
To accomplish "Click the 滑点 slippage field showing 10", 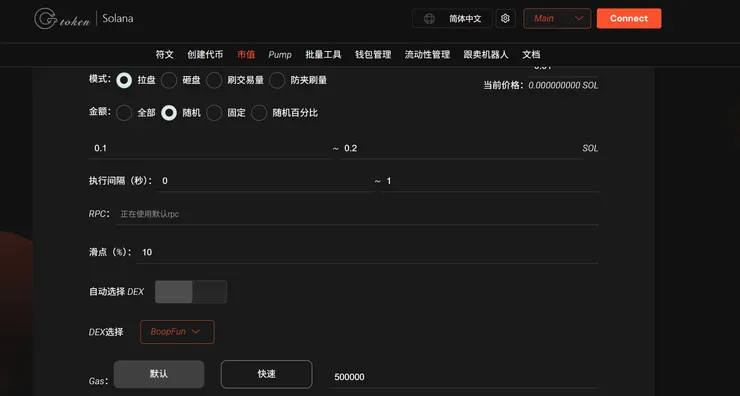I will [367, 252].
